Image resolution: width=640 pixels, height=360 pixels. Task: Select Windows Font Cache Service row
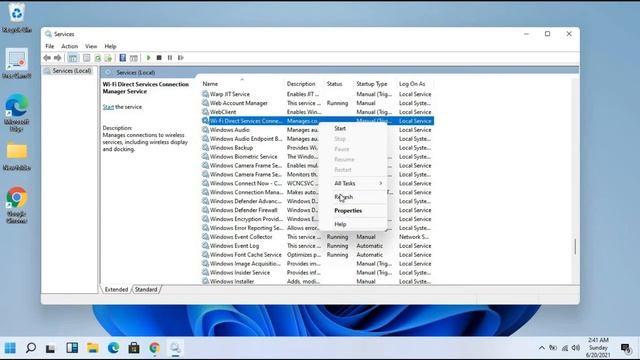pos(317,255)
